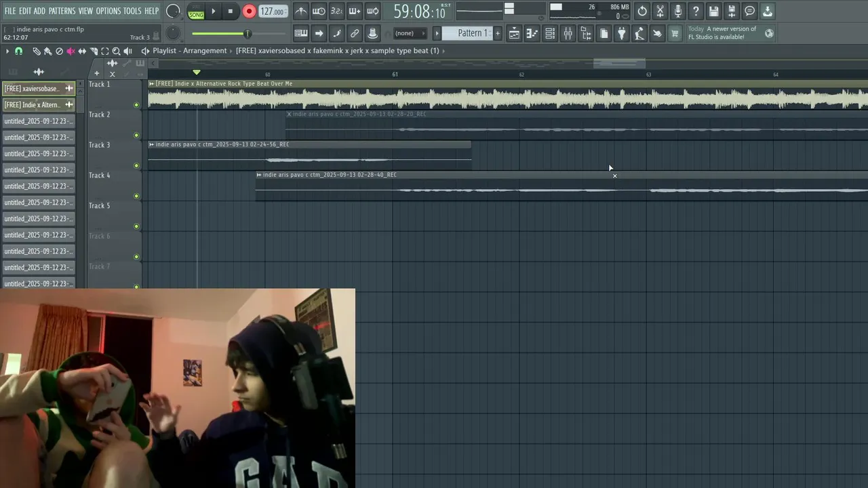This screenshot has width=868, height=488.
Task: Select the pencil draw tool in playlist
Action: 37,51
